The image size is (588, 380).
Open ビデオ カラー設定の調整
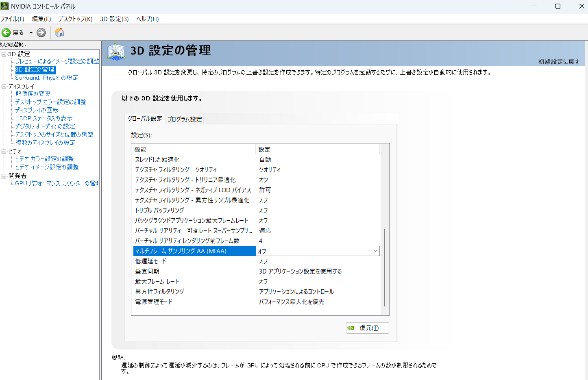click(x=44, y=159)
